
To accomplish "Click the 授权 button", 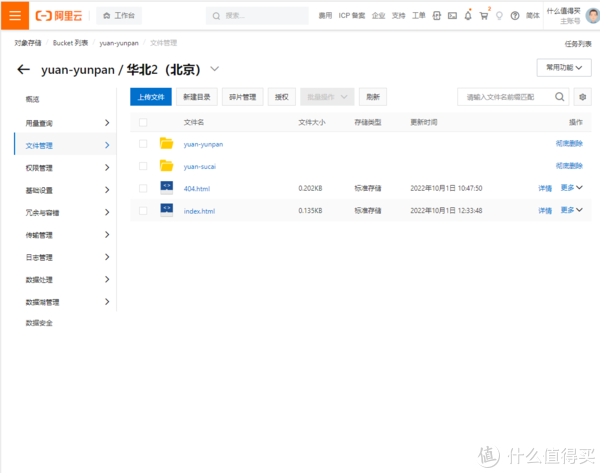I will coord(282,97).
